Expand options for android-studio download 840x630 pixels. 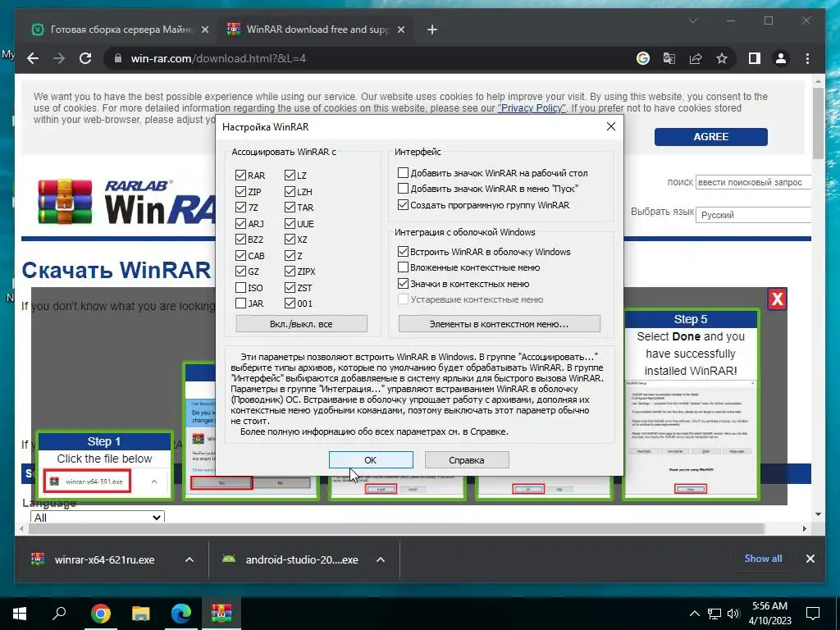(381, 559)
